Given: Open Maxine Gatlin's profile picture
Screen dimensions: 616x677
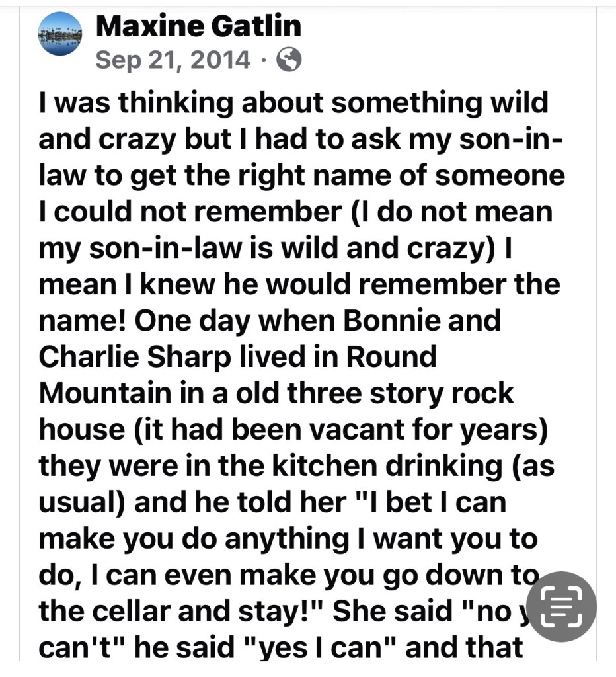Looking at the screenshot, I should point(61,35).
